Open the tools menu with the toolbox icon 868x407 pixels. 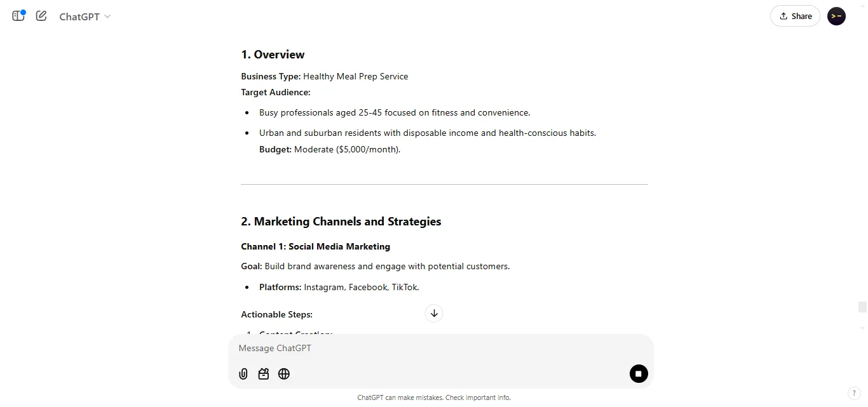(263, 374)
